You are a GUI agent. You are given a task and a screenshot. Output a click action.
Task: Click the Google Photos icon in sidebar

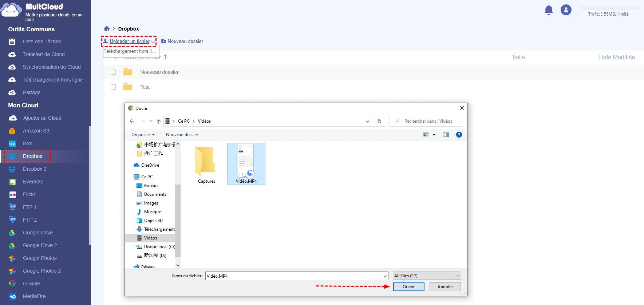(x=12, y=258)
